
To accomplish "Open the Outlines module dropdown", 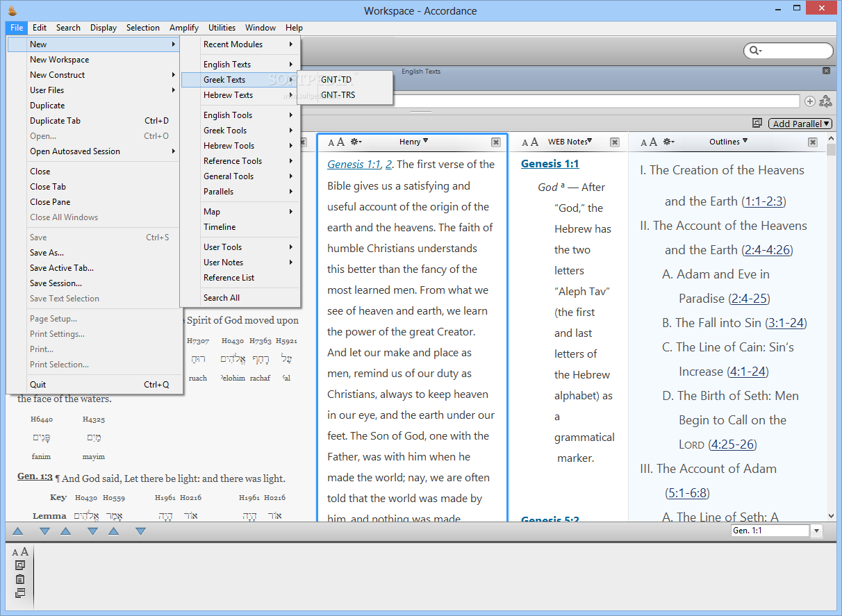I will click(x=728, y=142).
